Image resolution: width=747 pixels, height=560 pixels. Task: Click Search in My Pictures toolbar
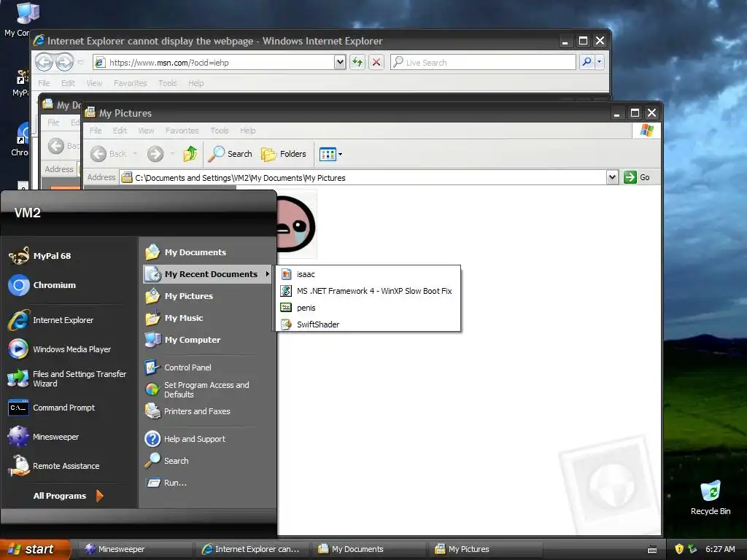pyautogui.click(x=231, y=154)
